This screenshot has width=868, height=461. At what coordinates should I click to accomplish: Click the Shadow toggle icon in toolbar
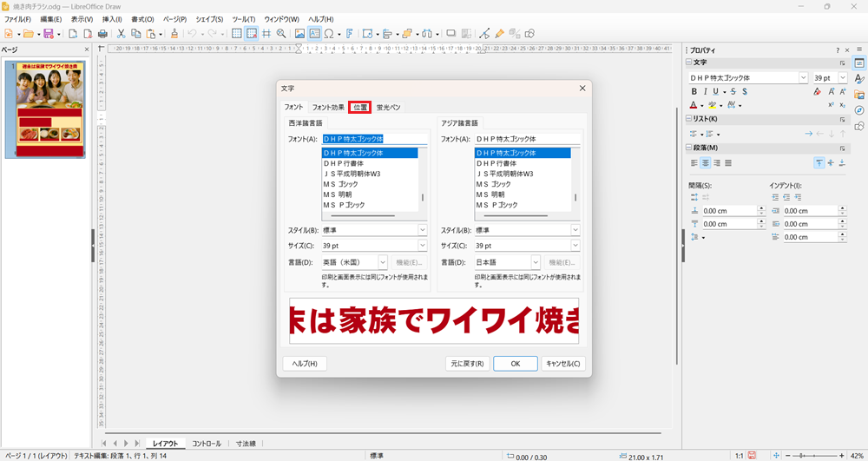tap(451, 34)
